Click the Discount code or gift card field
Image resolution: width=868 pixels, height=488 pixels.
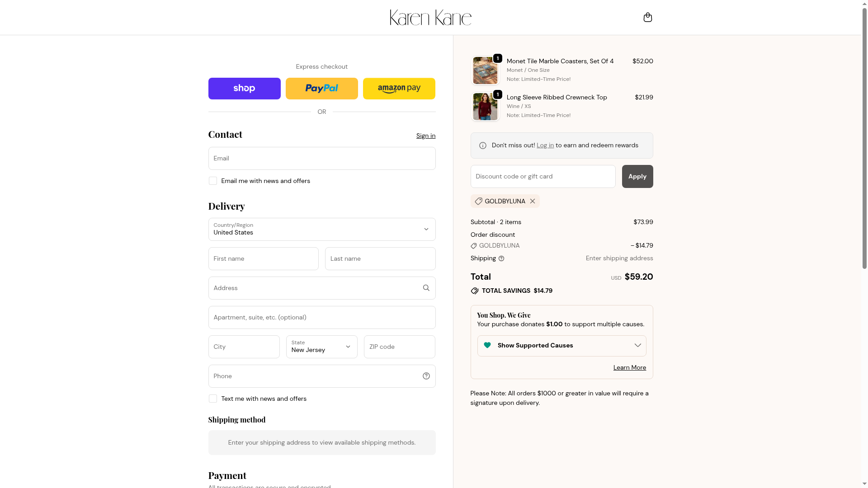pos(542,176)
